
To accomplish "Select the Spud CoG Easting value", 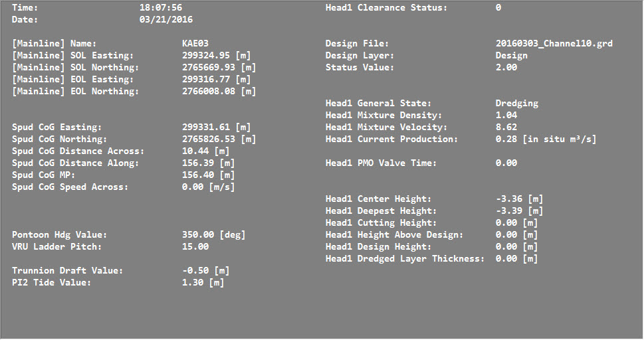I will 216,127.
